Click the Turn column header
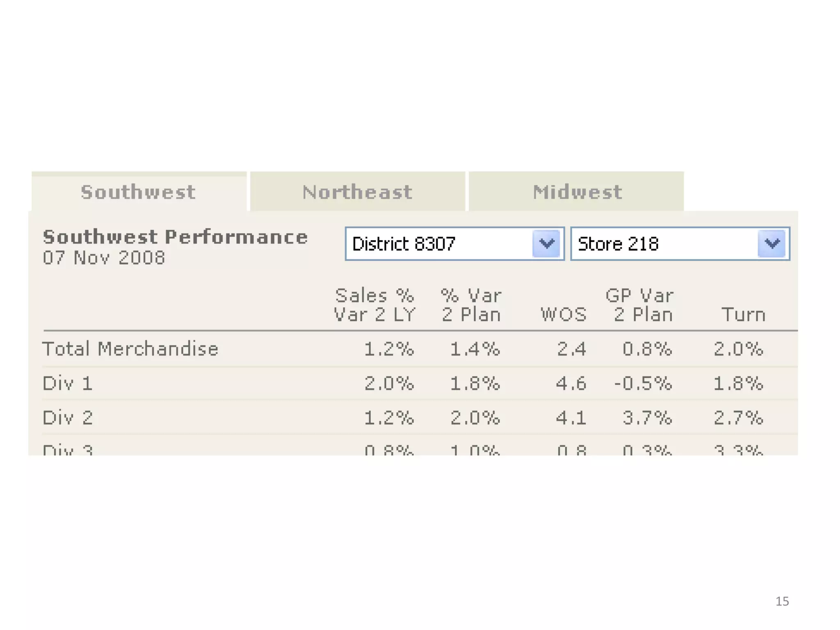This screenshot has height=630, width=840. [x=743, y=315]
